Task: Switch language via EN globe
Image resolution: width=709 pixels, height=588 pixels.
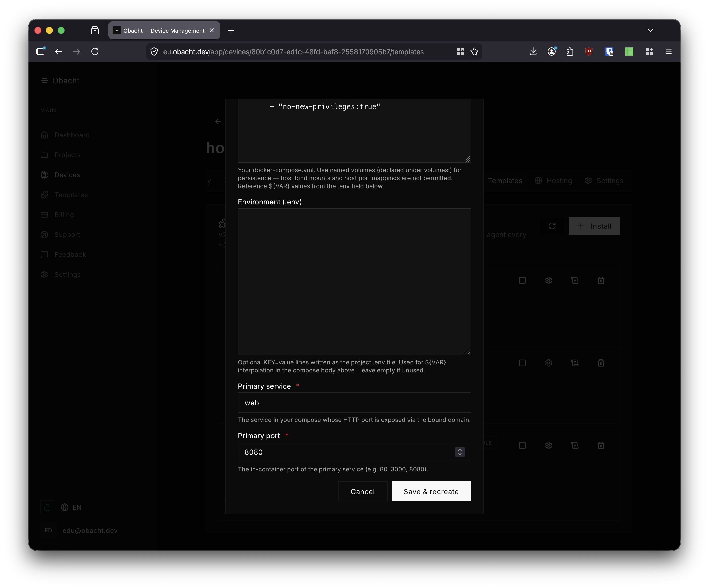Action: (71, 507)
